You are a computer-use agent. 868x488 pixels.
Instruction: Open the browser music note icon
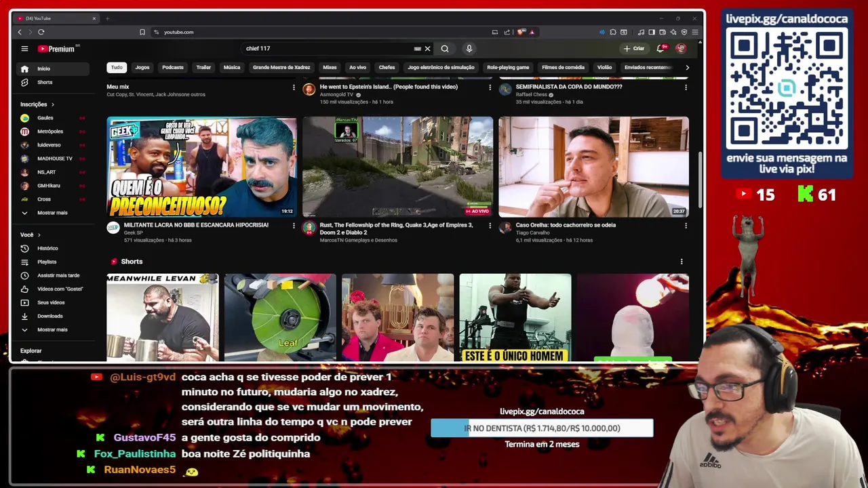pos(642,32)
